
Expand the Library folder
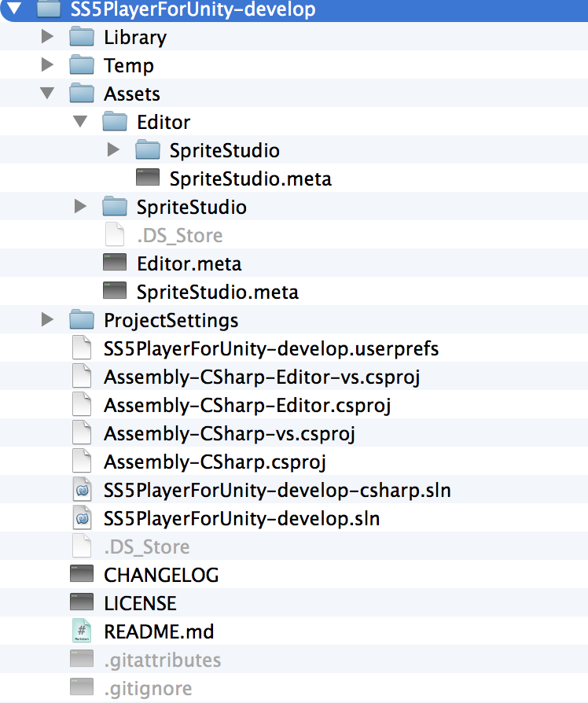click(47, 36)
